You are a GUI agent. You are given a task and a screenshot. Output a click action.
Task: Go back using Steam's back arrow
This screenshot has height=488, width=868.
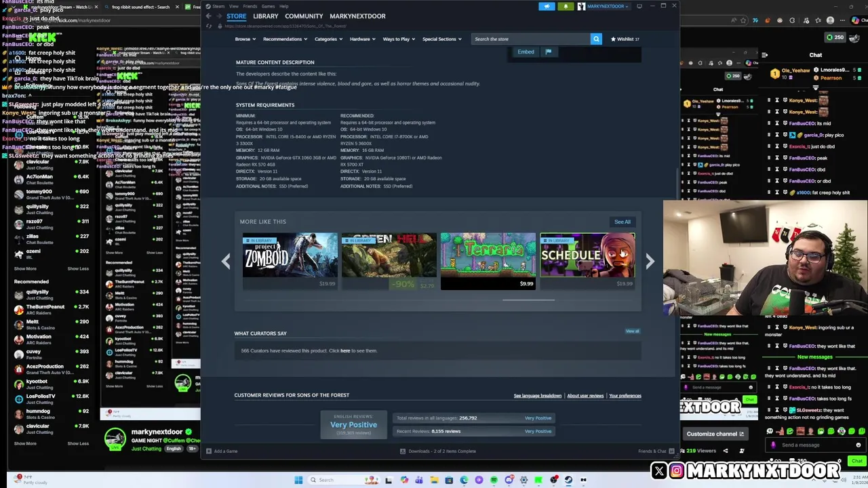209,16
